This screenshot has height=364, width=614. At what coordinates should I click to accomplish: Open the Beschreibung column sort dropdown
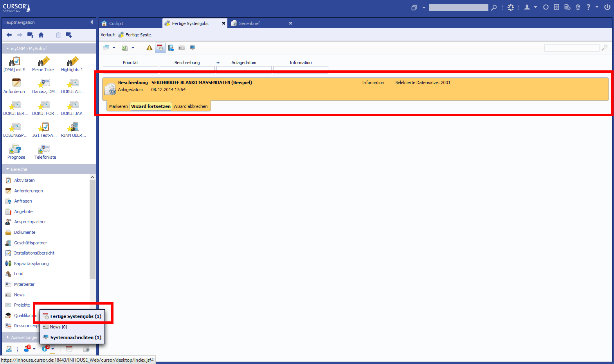pos(218,63)
